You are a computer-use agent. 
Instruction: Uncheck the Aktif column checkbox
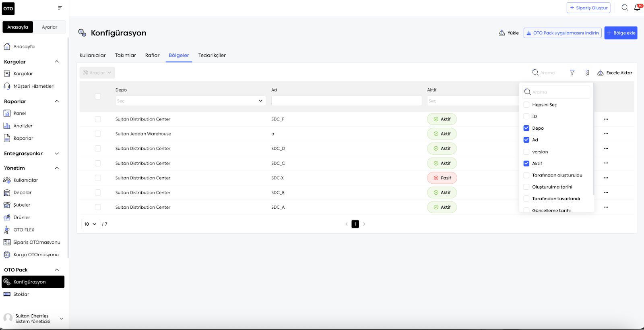pyautogui.click(x=526, y=164)
